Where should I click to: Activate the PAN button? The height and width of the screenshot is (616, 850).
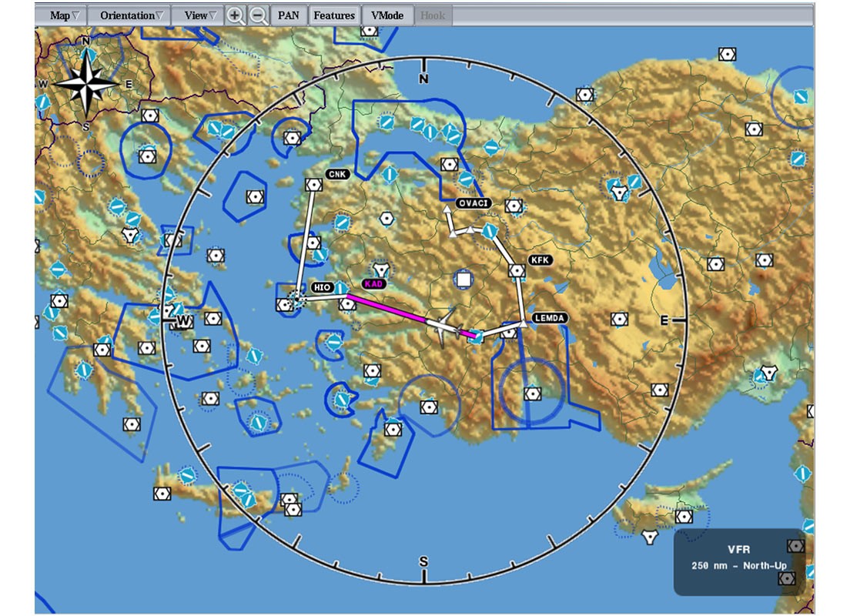(289, 15)
